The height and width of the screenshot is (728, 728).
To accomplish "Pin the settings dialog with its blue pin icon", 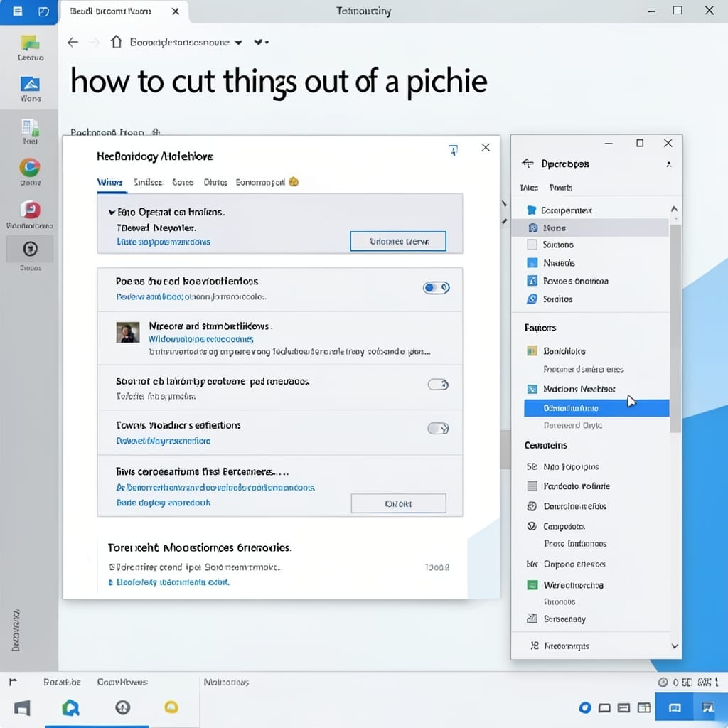I will [x=454, y=149].
